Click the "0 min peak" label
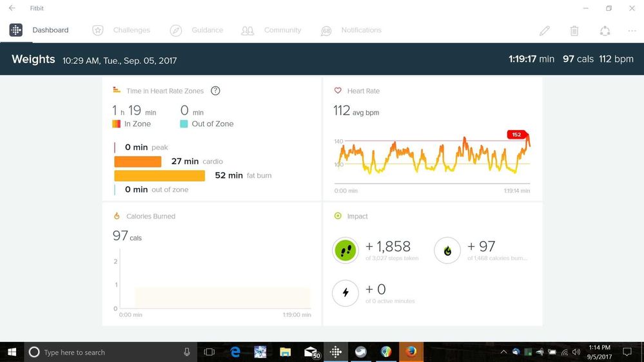The height and width of the screenshot is (362, 644). click(146, 148)
